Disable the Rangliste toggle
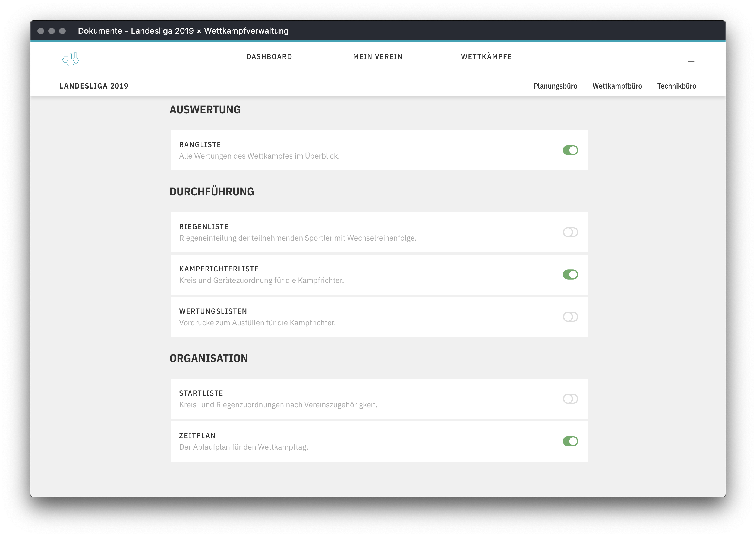Screen dimensions: 756x537 coord(570,150)
